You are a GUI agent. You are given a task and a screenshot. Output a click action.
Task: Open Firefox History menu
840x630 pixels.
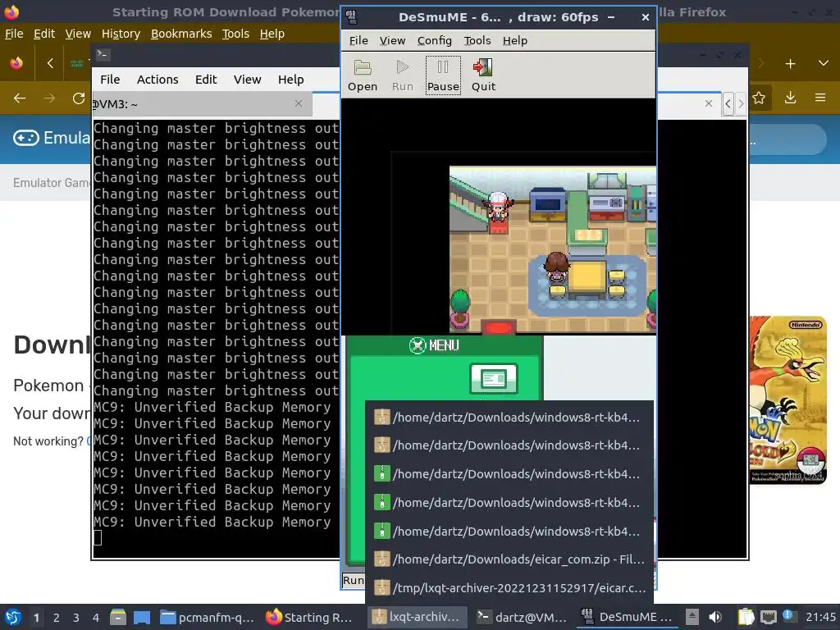pos(121,34)
